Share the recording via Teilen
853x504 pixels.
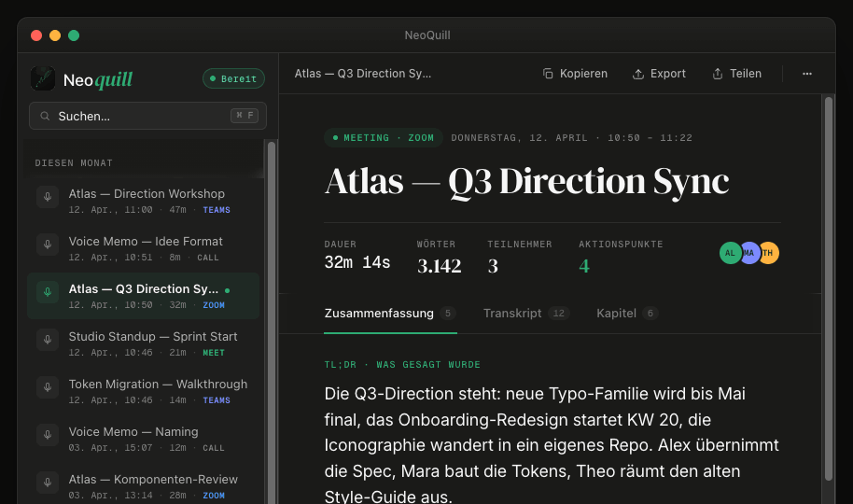pyautogui.click(x=736, y=74)
